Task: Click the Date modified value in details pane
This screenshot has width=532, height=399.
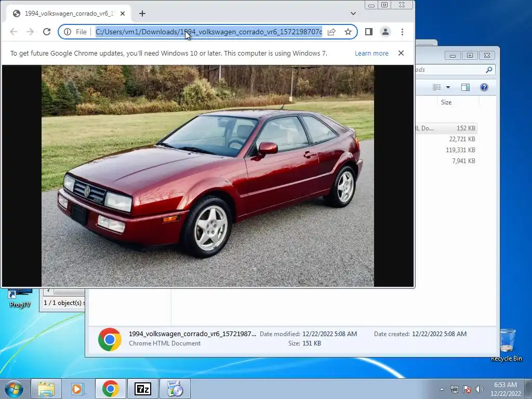Action: (329, 334)
